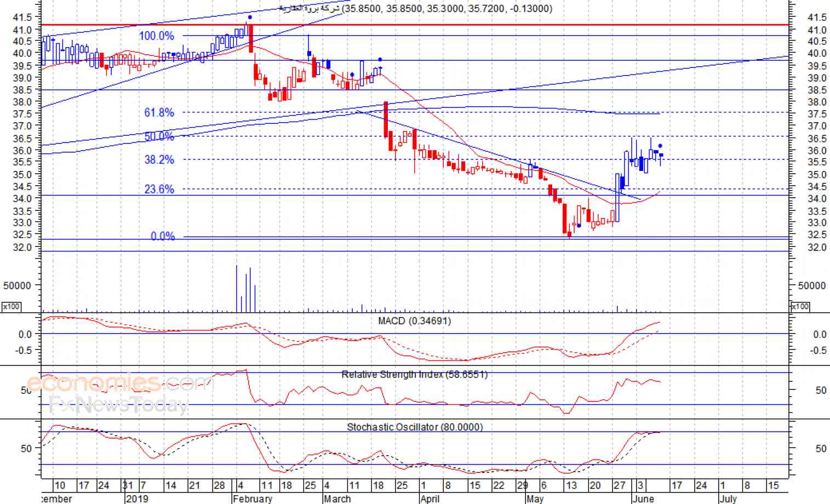
Task: Click the price quote header with 35.8500 values
Action: point(416,8)
